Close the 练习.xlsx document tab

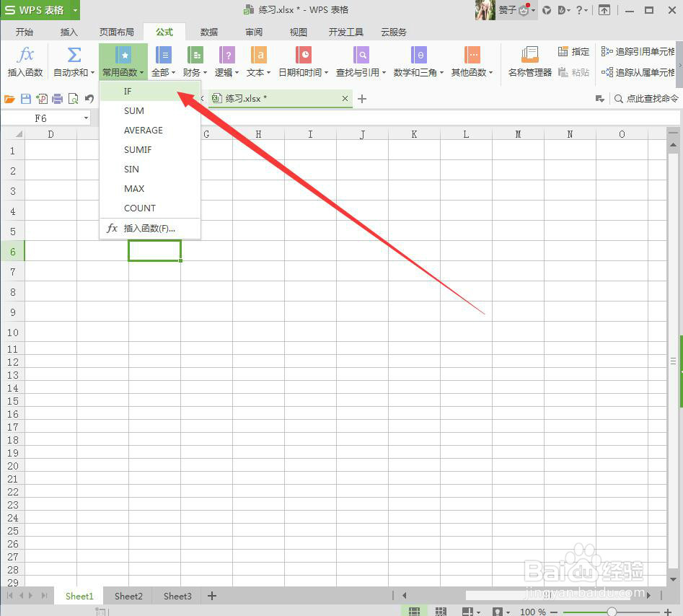tap(345, 98)
